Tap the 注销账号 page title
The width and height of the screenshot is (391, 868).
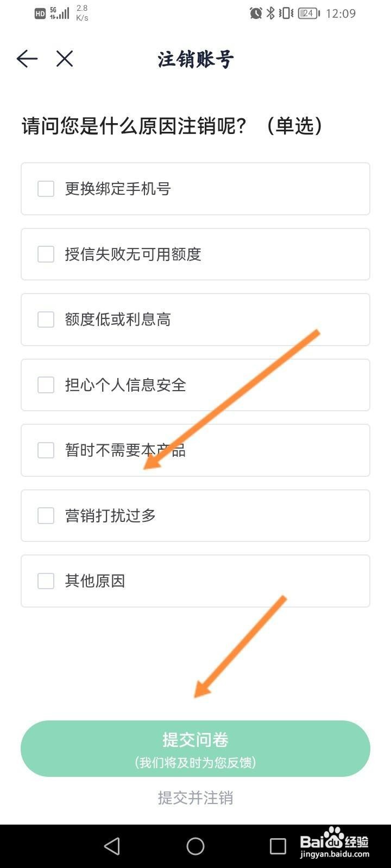click(x=195, y=59)
